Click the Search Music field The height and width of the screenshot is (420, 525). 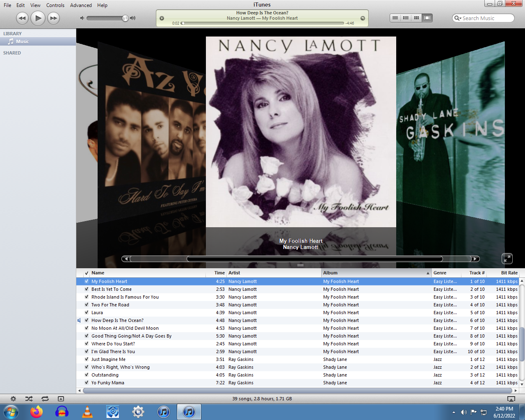[483, 18]
